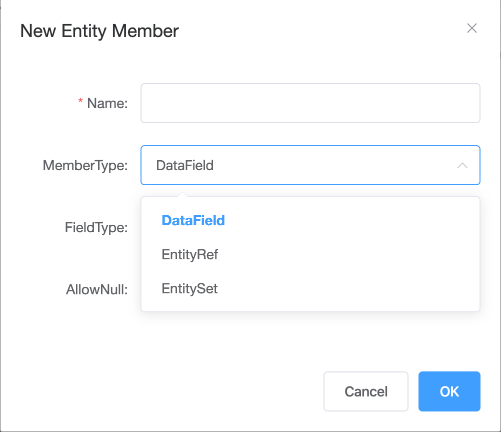The height and width of the screenshot is (432, 501).
Task: Confirm with the OK button
Action: click(x=449, y=391)
